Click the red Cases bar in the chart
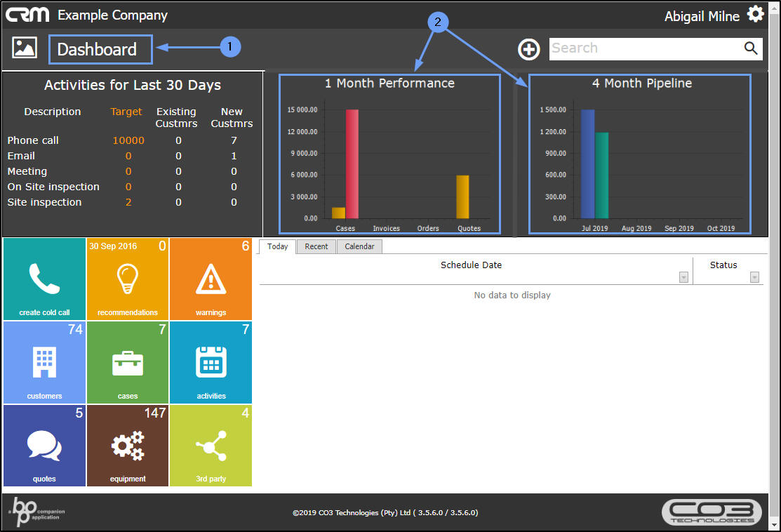This screenshot has height=532, width=781. coord(352,164)
